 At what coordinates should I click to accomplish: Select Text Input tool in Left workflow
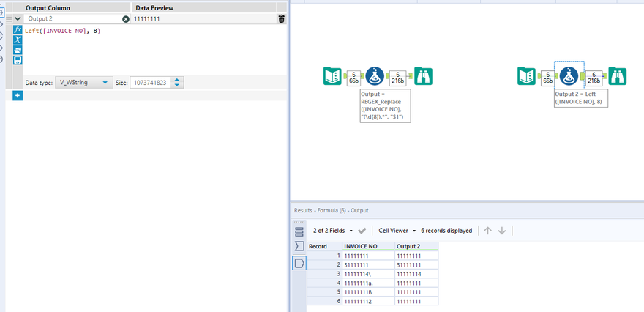pyautogui.click(x=526, y=76)
